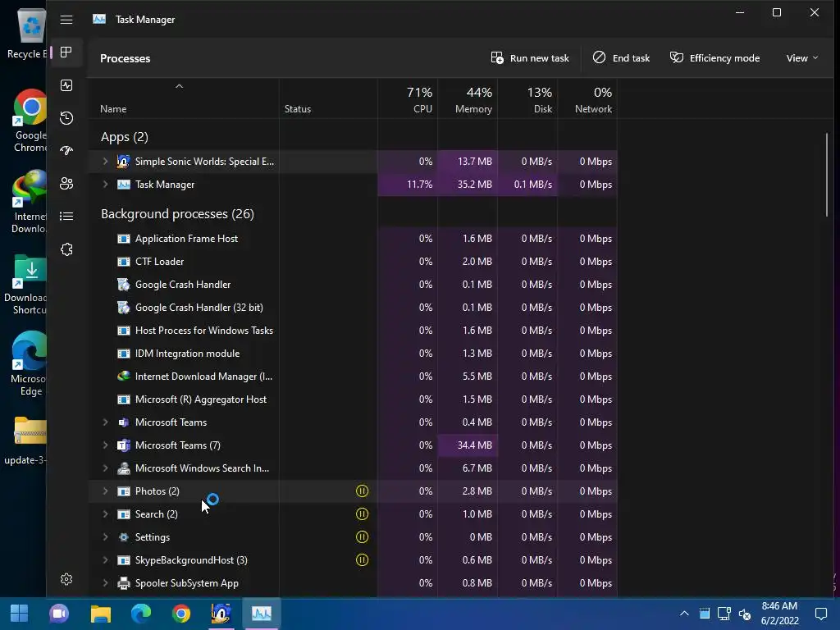Expand the Simple Sonic Worlds process group
The image size is (840, 630).
click(106, 162)
